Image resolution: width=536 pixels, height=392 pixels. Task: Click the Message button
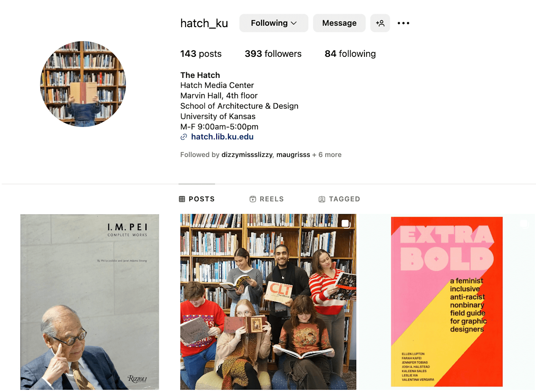pos(339,23)
